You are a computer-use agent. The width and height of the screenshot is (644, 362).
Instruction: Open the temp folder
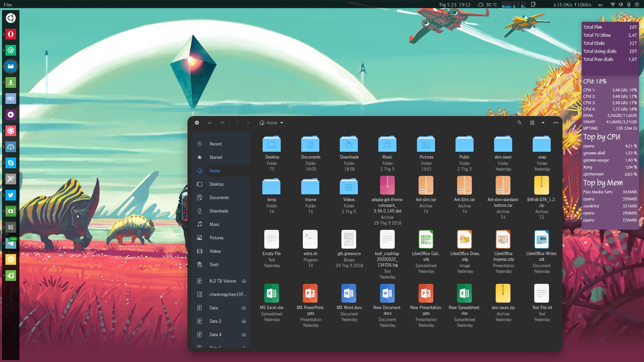(x=272, y=187)
